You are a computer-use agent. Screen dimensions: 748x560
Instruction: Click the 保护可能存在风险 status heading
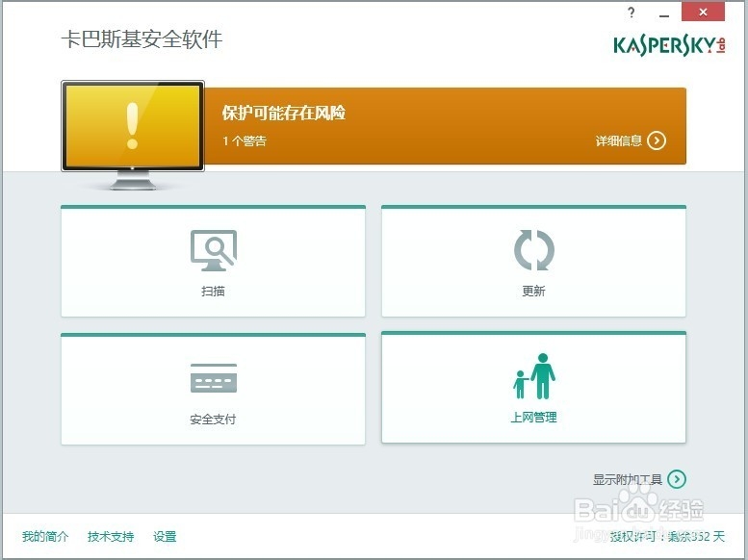click(x=283, y=113)
